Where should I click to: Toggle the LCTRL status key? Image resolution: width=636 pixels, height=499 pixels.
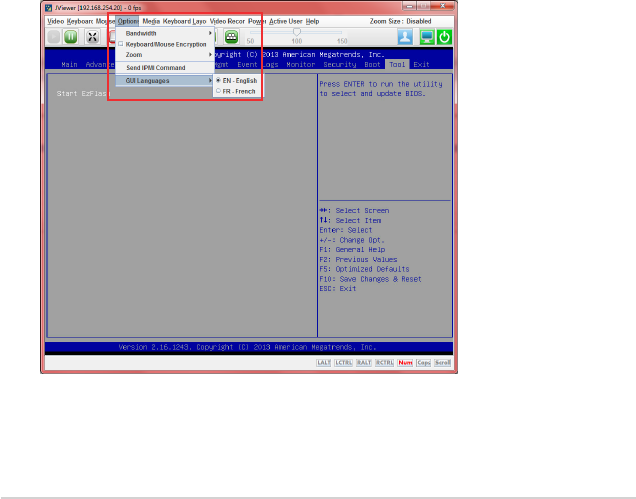[x=343, y=363]
